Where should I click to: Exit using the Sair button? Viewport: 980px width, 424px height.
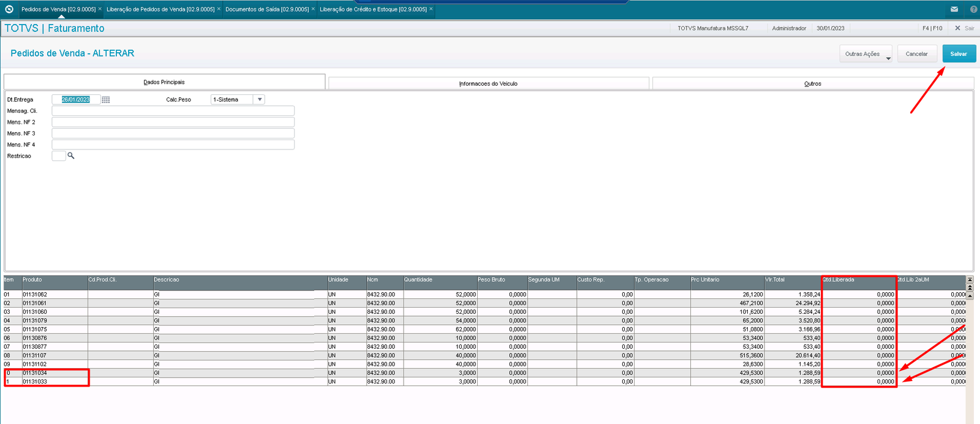[965, 28]
